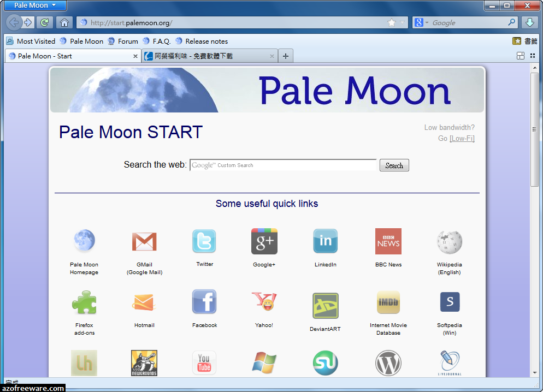Open the WordPress quick link icon
Viewport: 543px width, 392px height.
click(388, 363)
